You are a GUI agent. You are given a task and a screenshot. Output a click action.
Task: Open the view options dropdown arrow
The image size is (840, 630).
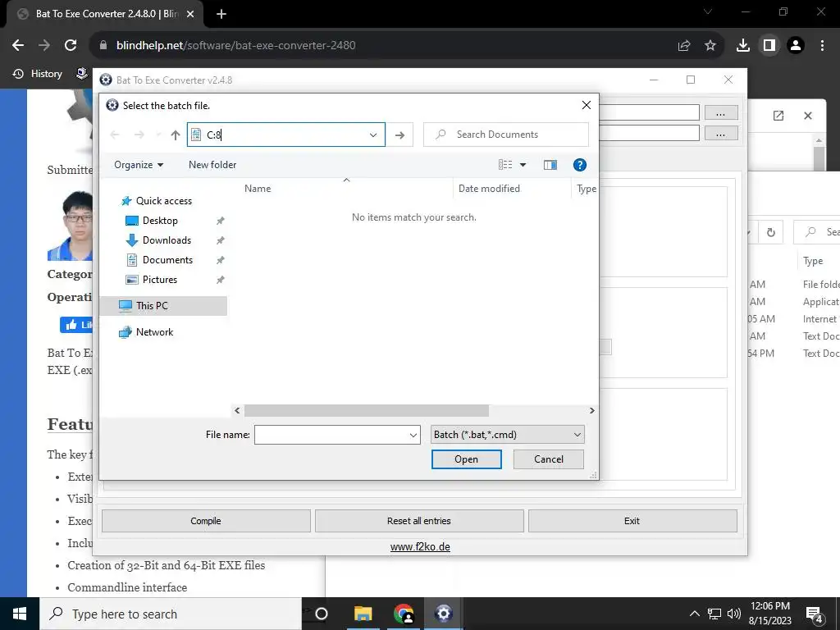point(523,165)
